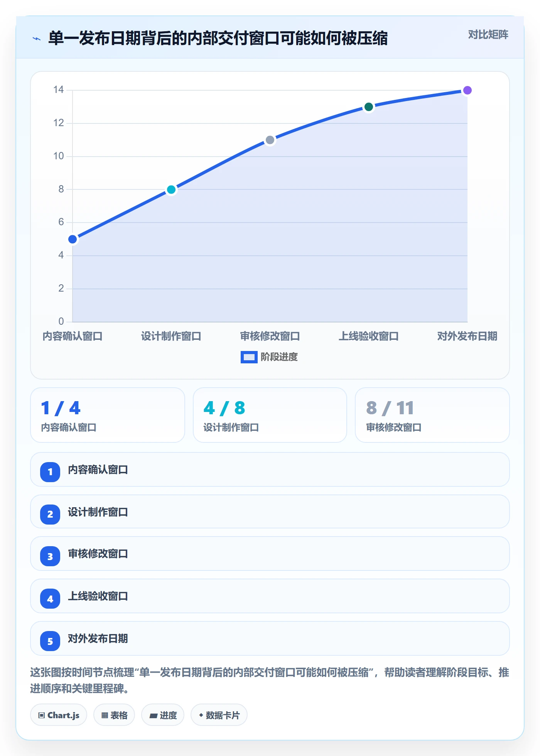This screenshot has width=540, height=756.
Task: Click the Chart.js tag chip
Action: (59, 715)
